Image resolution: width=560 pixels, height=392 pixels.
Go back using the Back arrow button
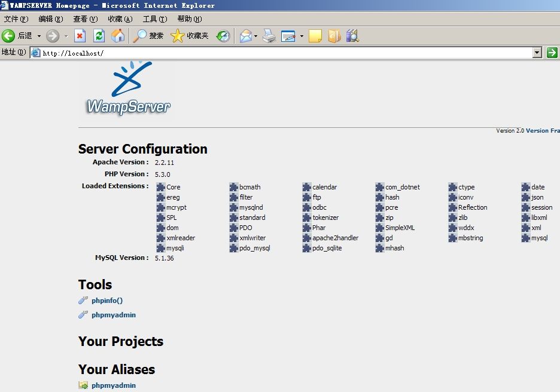pos(8,36)
